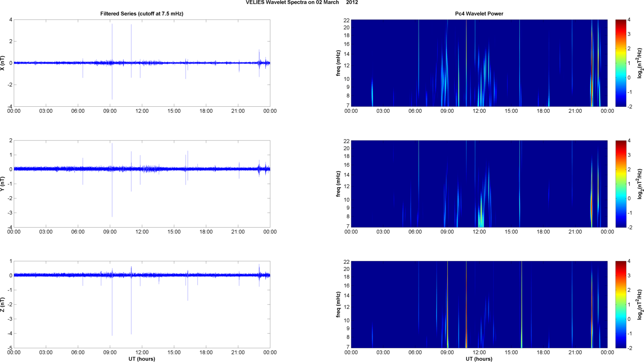
Task: Click the '12:00' time tick under X series plot
Action: tap(142, 111)
